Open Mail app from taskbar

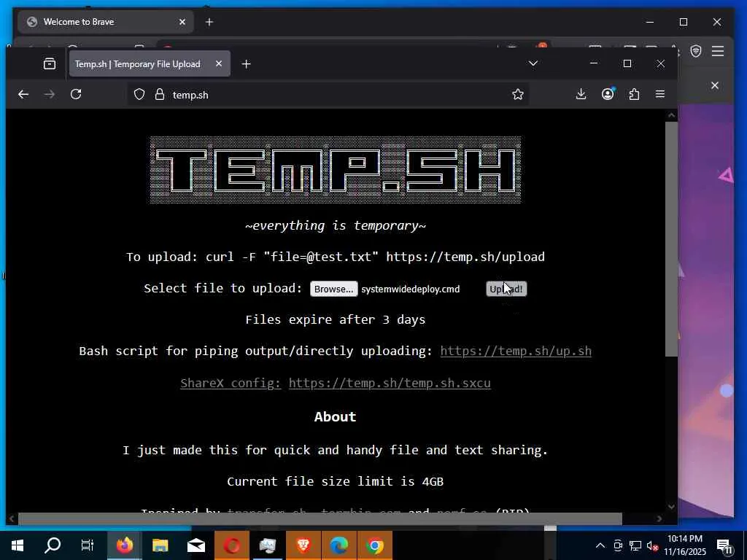pos(196,545)
